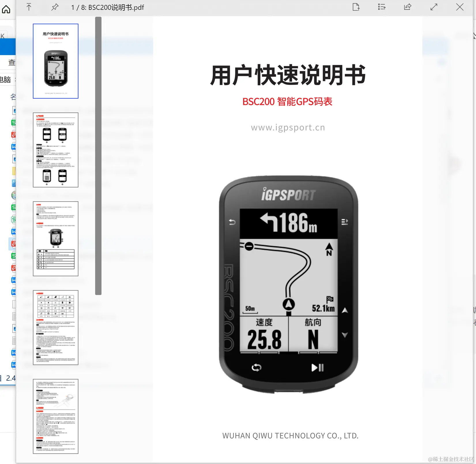
Task: Select page 1 cover thumbnail
Action: pos(56,61)
